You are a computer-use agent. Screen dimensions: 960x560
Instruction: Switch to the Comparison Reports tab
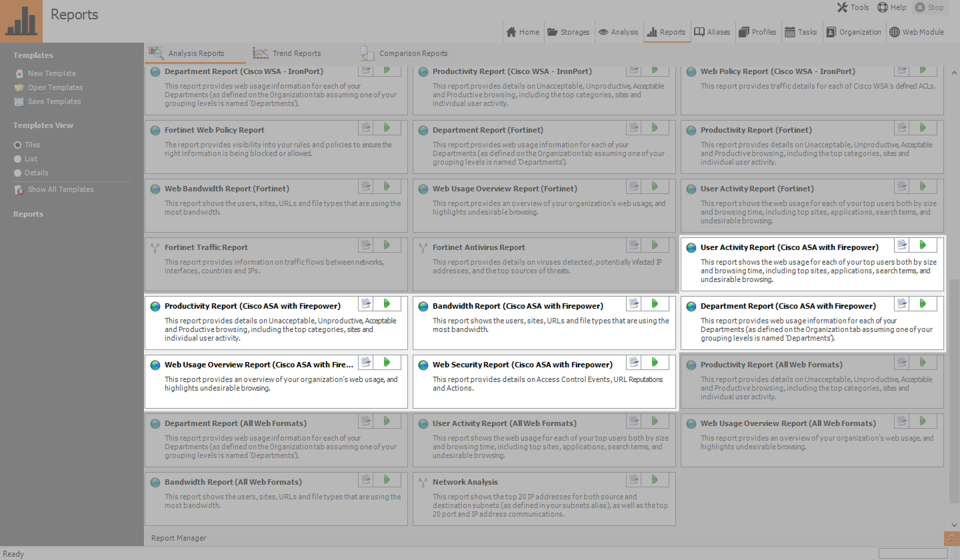click(404, 53)
